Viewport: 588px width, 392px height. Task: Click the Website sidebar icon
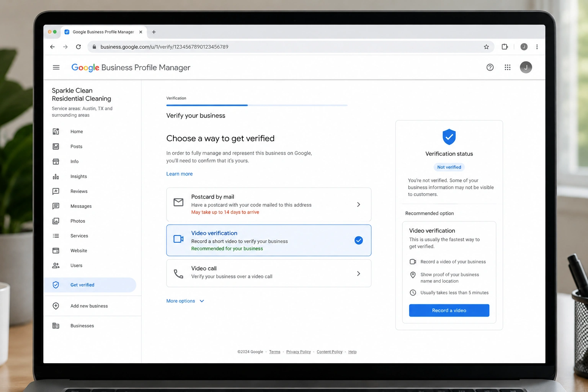pyautogui.click(x=56, y=251)
